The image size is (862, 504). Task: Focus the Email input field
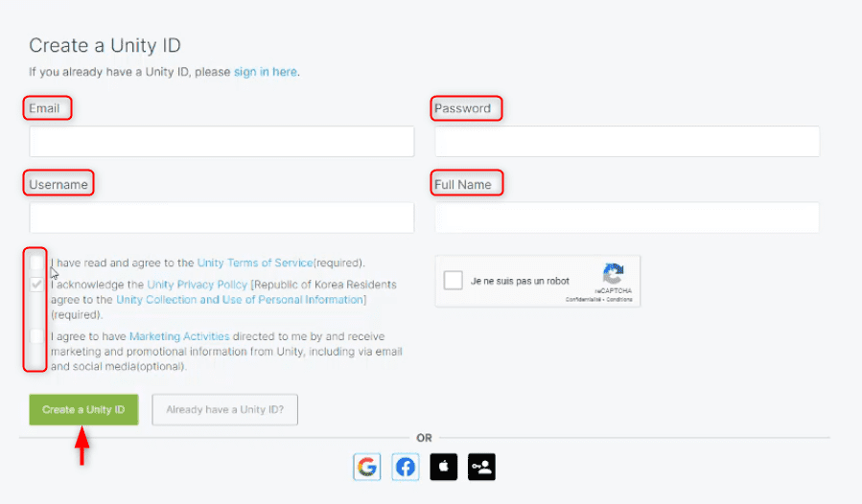click(221, 141)
